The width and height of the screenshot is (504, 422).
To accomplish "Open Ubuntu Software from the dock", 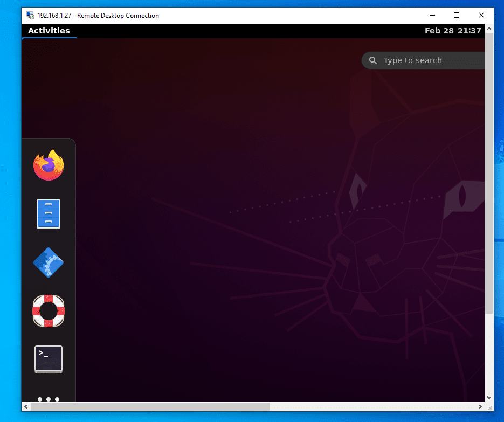I will click(49, 262).
